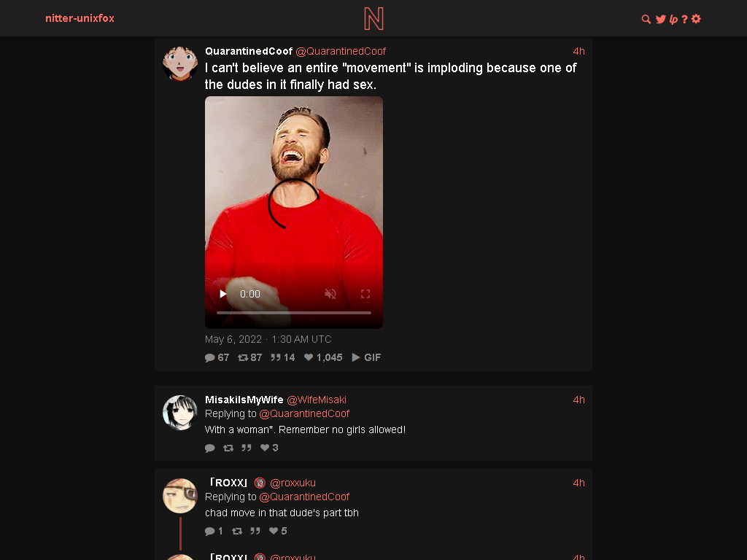Open @WifeMisaki profile link
The width and height of the screenshot is (747, 560).
point(317,400)
